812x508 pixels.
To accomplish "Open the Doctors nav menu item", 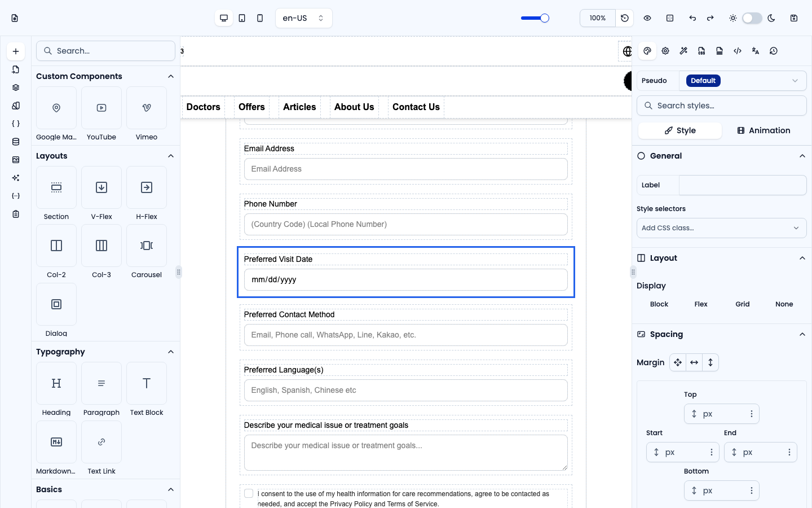I will pyautogui.click(x=204, y=107).
